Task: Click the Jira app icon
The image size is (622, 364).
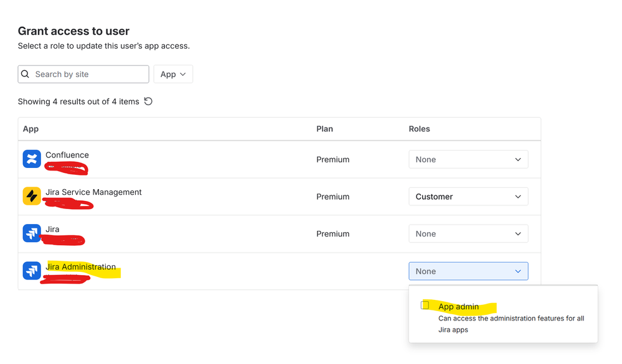Action: click(x=32, y=234)
